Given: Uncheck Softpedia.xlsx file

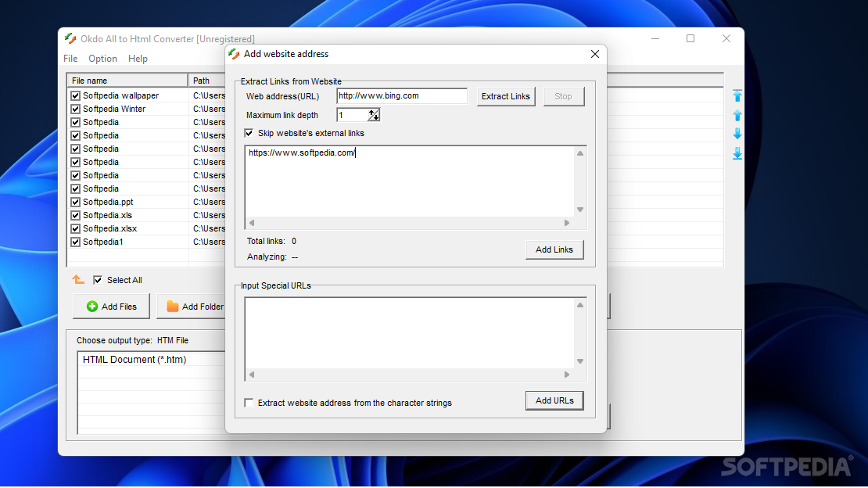Looking at the screenshot, I should pyautogui.click(x=76, y=229).
